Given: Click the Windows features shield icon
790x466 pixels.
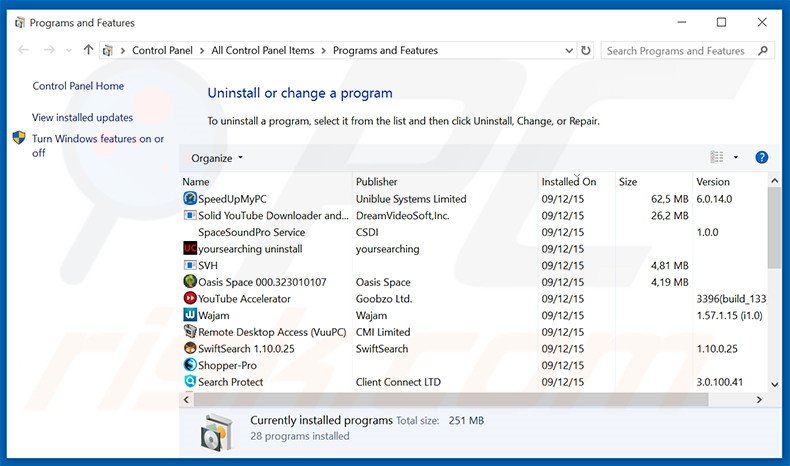Looking at the screenshot, I should [x=19, y=138].
